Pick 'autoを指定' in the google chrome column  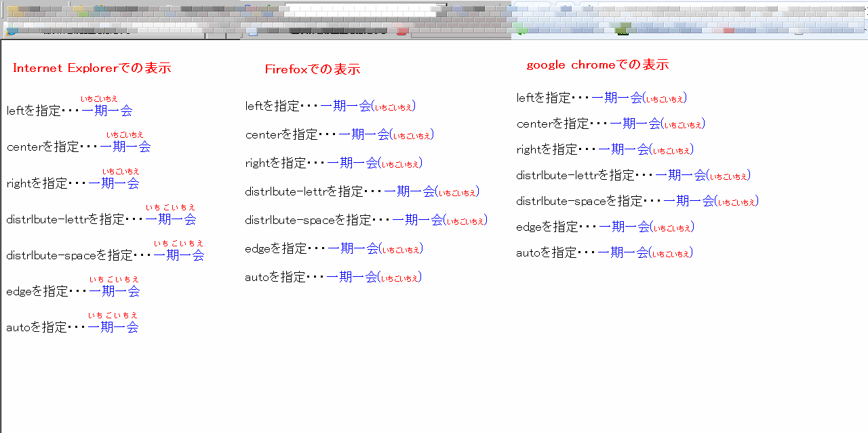click(x=547, y=252)
